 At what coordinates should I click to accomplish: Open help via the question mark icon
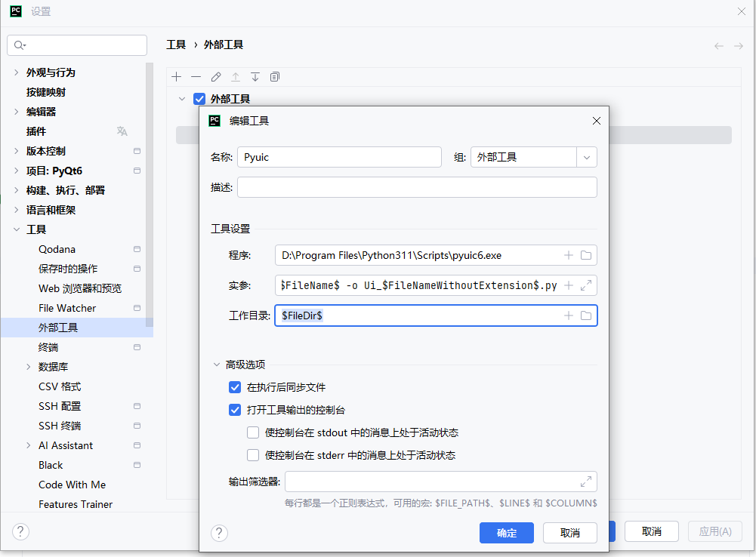click(x=219, y=533)
